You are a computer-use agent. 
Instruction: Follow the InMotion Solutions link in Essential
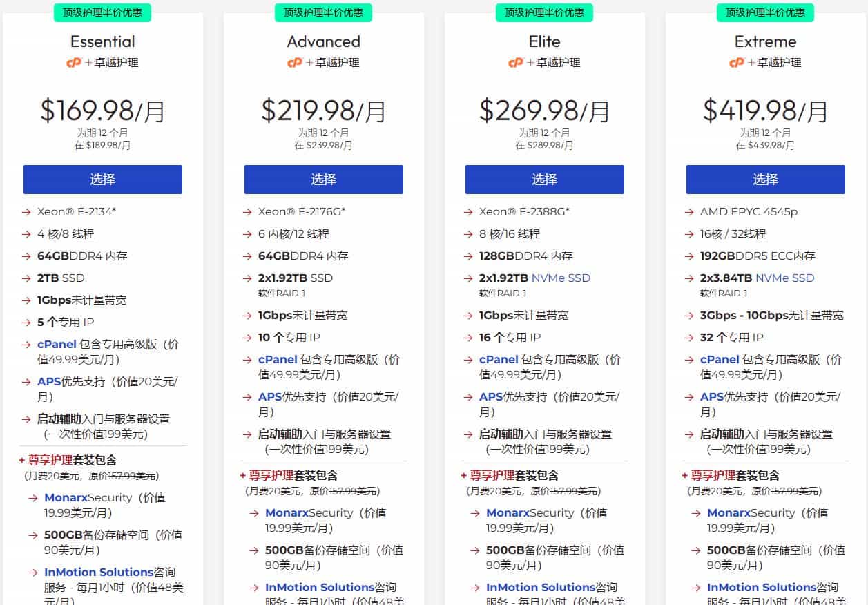[x=99, y=572]
